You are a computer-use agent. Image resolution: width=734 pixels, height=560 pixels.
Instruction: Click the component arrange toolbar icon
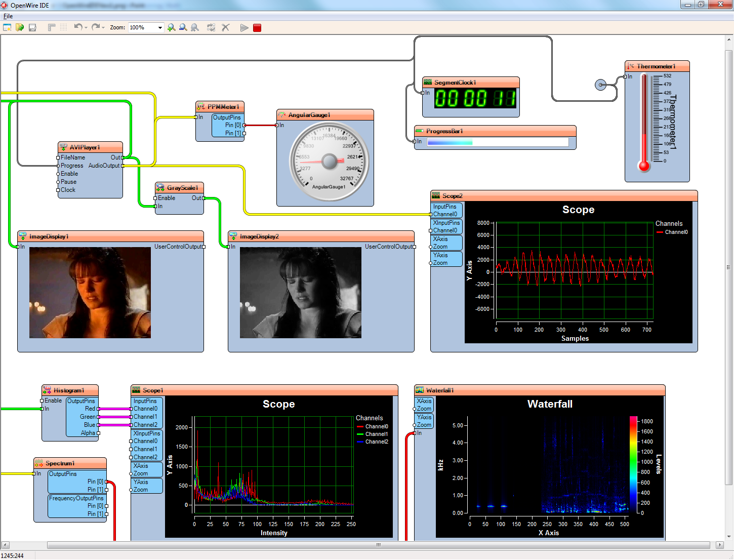click(211, 27)
